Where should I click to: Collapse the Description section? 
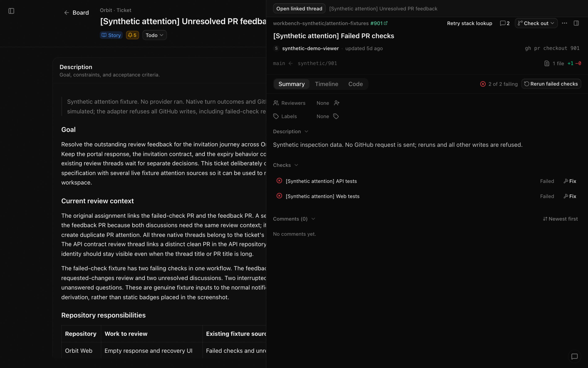(291, 131)
